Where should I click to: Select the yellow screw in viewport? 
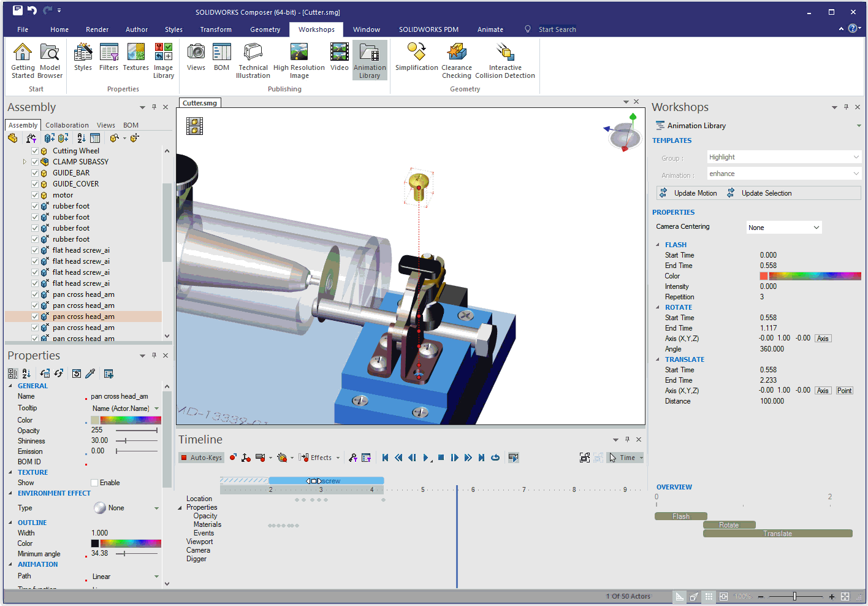[419, 186]
